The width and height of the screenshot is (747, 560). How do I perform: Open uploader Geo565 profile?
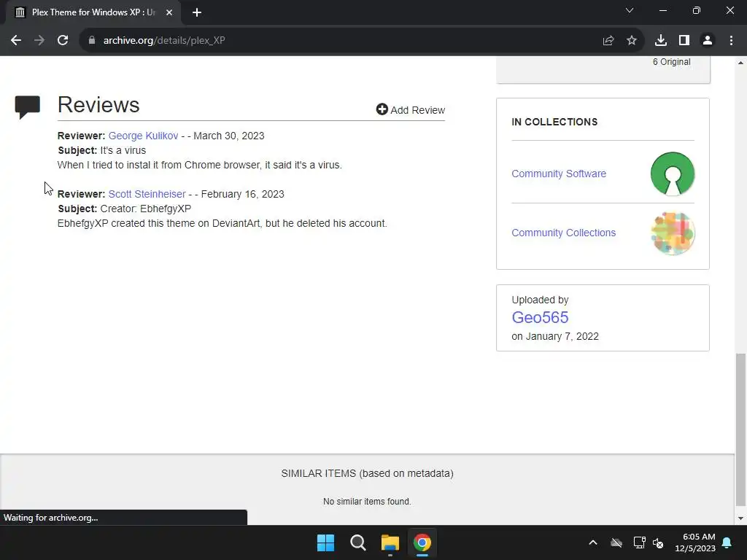point(540,318)
